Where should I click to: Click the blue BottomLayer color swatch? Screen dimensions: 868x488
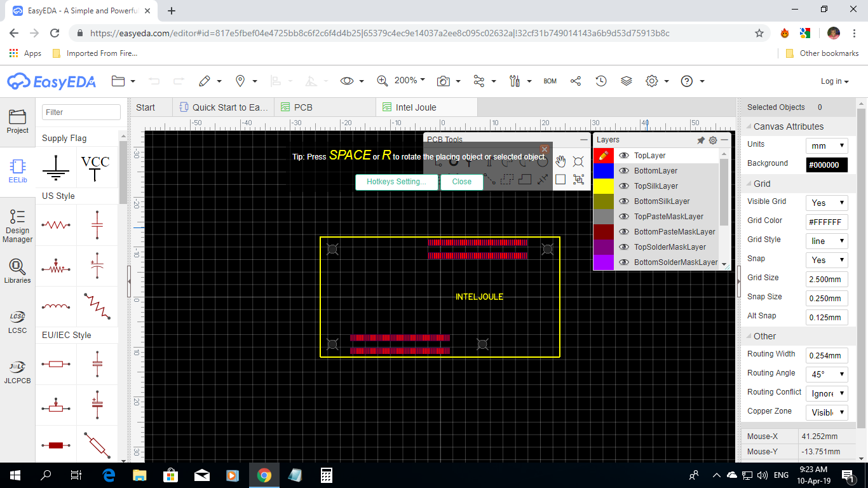(x=603, y=170)
